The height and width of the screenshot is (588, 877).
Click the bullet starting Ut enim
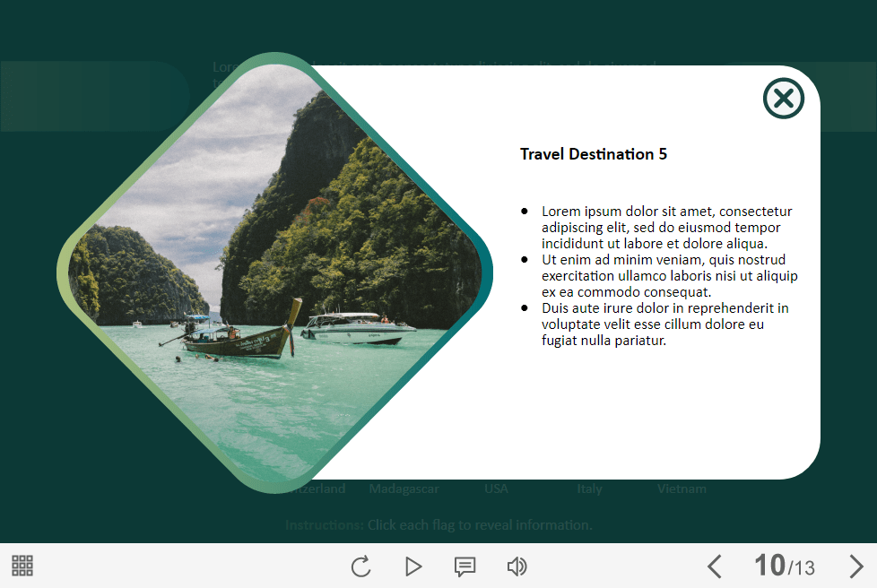coord(668,276)
